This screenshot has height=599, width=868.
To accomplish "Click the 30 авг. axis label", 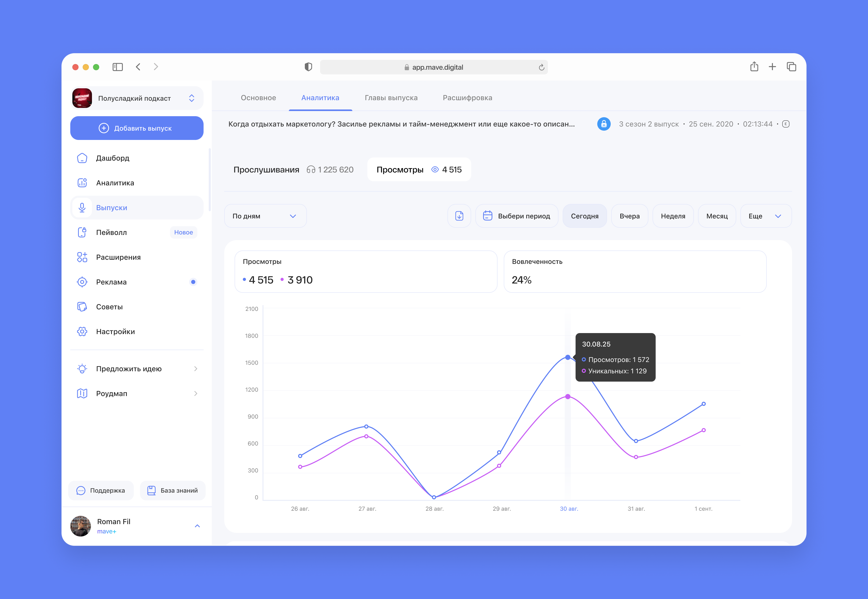I will pos(569,509).
